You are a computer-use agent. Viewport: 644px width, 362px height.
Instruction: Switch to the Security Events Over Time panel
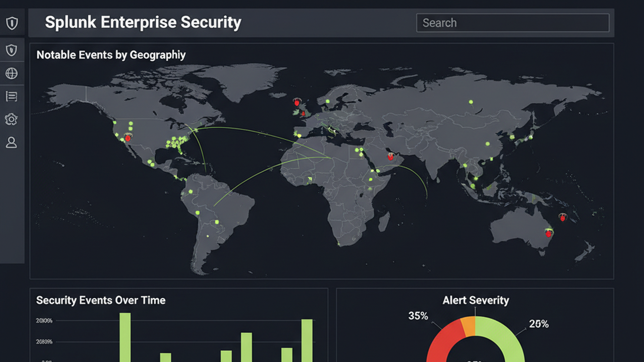pos(101,300)
